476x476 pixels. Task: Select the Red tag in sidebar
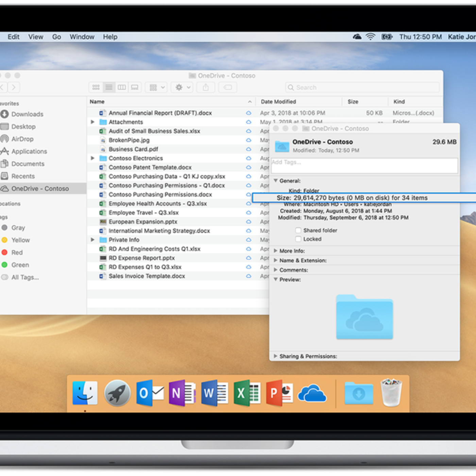pyautogui.click(x=17, y=252)
